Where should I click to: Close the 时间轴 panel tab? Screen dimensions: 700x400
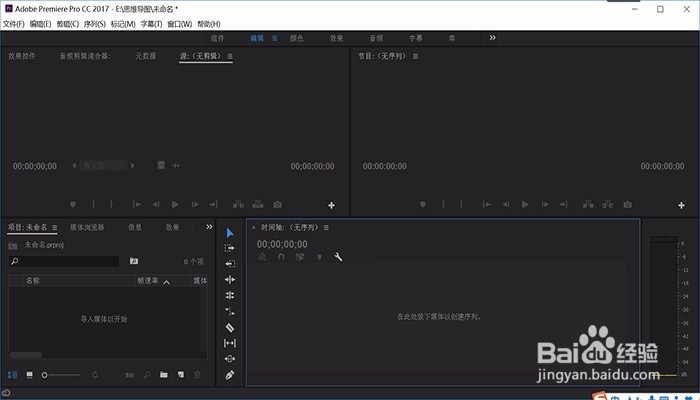pos(254,228)
